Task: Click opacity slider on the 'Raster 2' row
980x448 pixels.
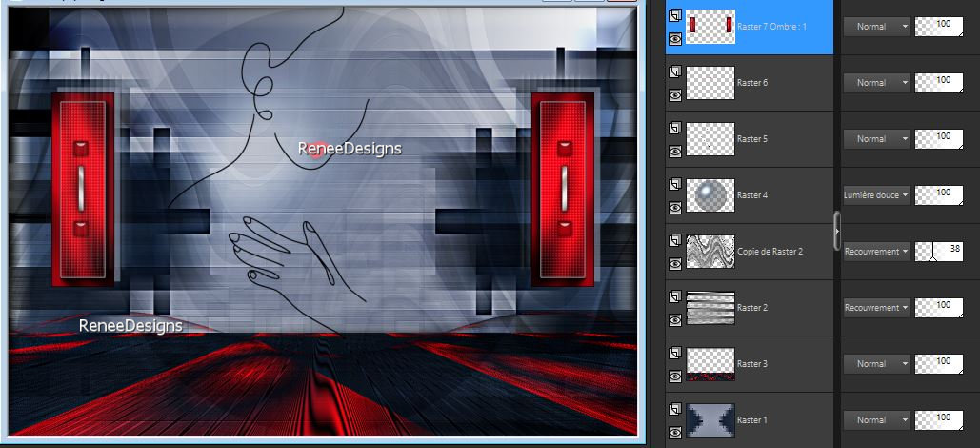Action: (x=939, y=308)
